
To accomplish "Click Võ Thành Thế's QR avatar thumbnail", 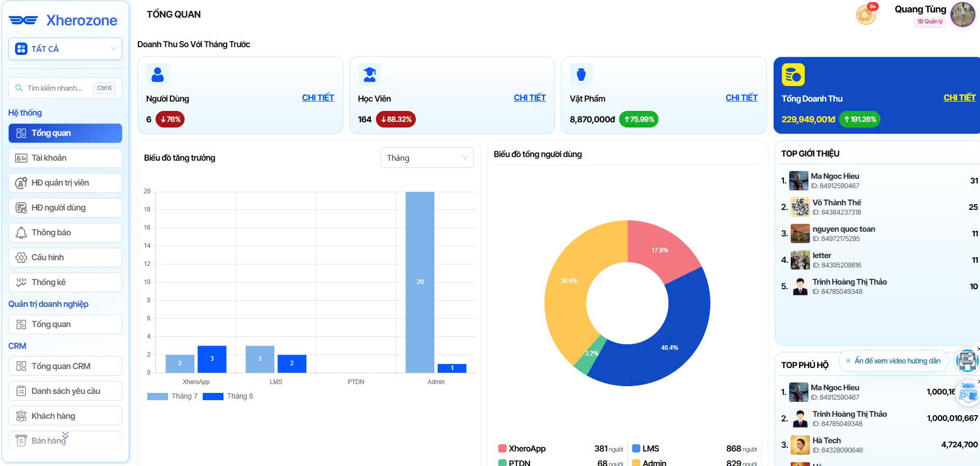I will (800, 207).
